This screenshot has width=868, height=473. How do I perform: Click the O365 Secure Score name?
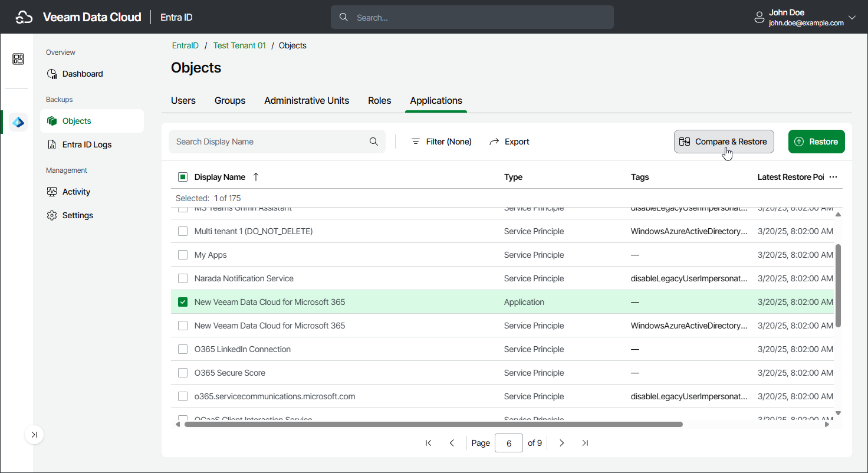coord(230,373)
